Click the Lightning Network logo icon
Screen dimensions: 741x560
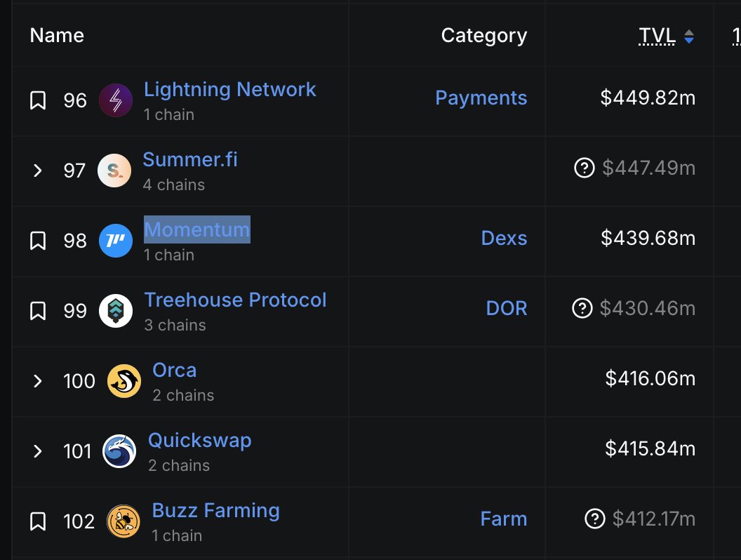point(116,100)
